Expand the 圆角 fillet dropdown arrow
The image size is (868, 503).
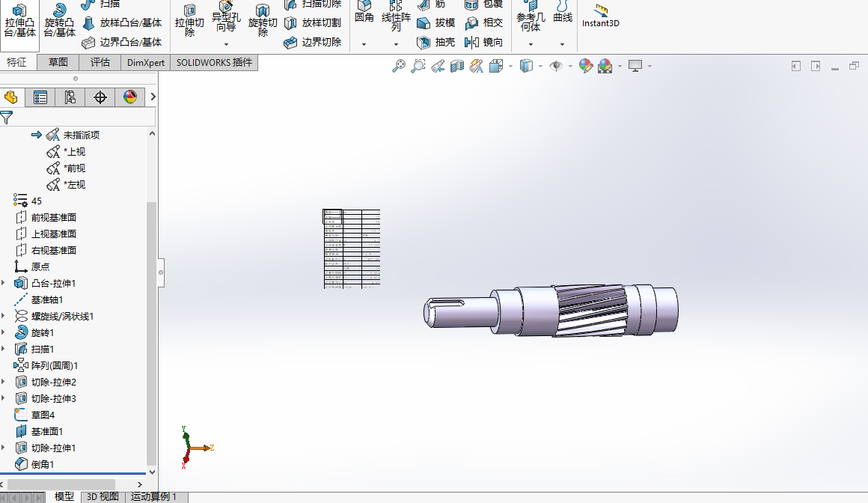[364, 44]
